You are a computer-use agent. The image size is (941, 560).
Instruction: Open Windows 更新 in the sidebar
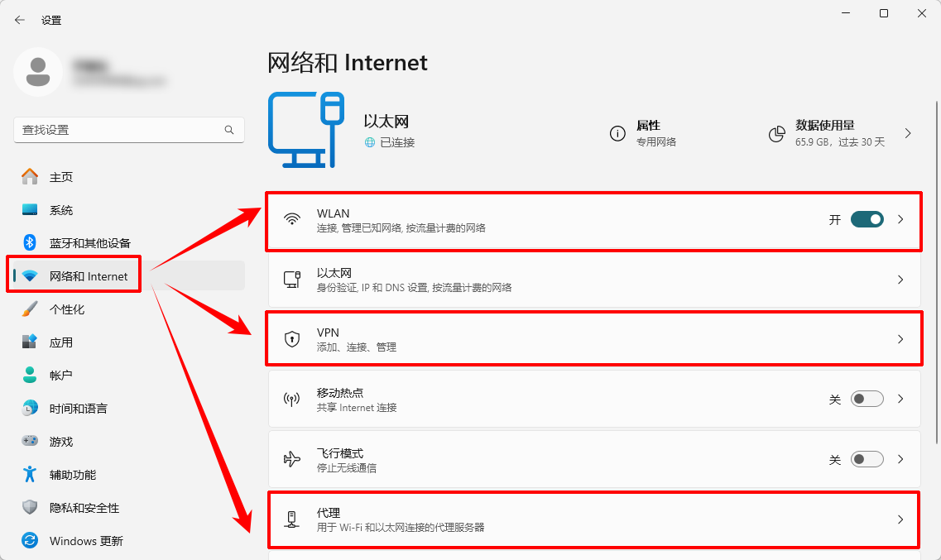coord(129,541)
